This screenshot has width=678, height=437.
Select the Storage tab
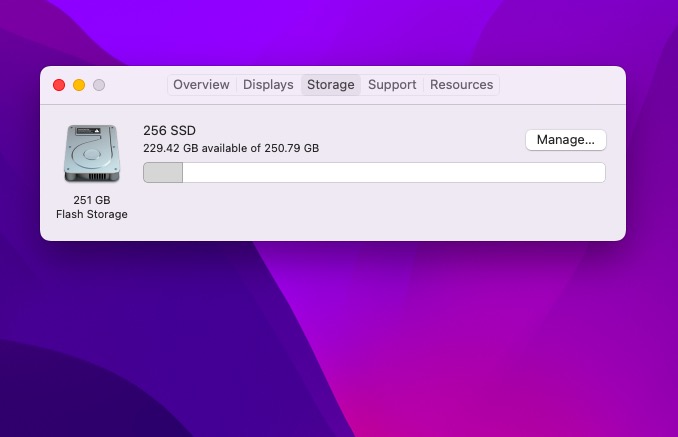click(330, 85)
